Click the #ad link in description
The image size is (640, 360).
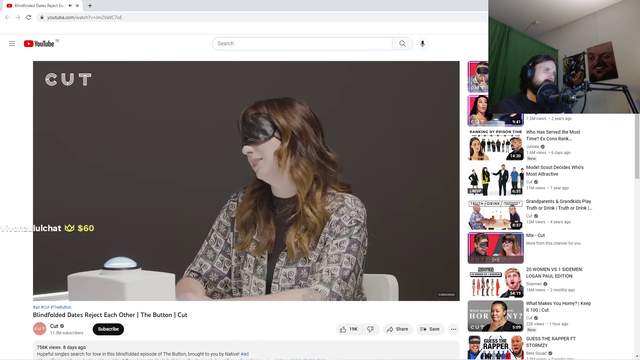point(244,354)
